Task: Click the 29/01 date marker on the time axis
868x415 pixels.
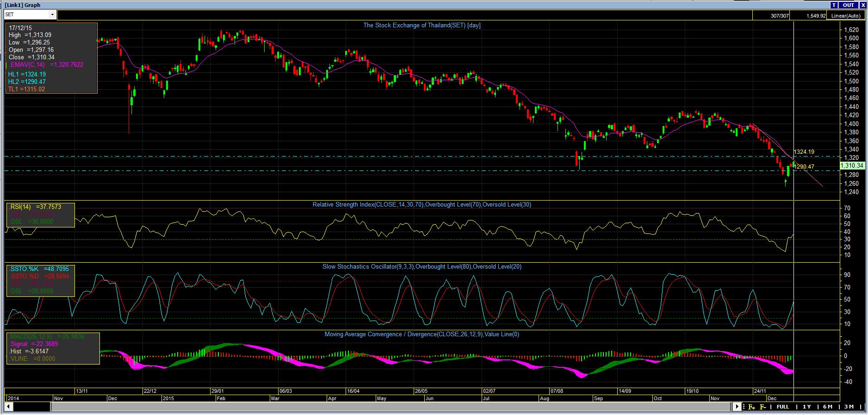Action: 218,391
